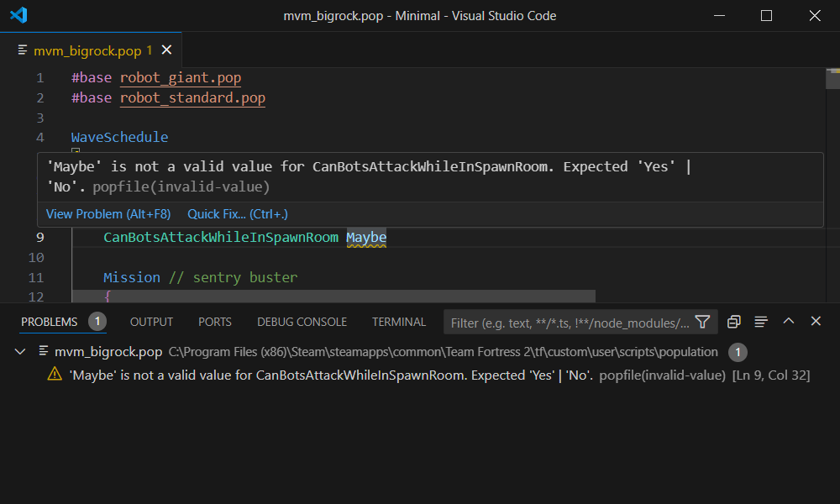
Task: Close the bottom panel
Action: pyautogui.click(x=816, y=322)
